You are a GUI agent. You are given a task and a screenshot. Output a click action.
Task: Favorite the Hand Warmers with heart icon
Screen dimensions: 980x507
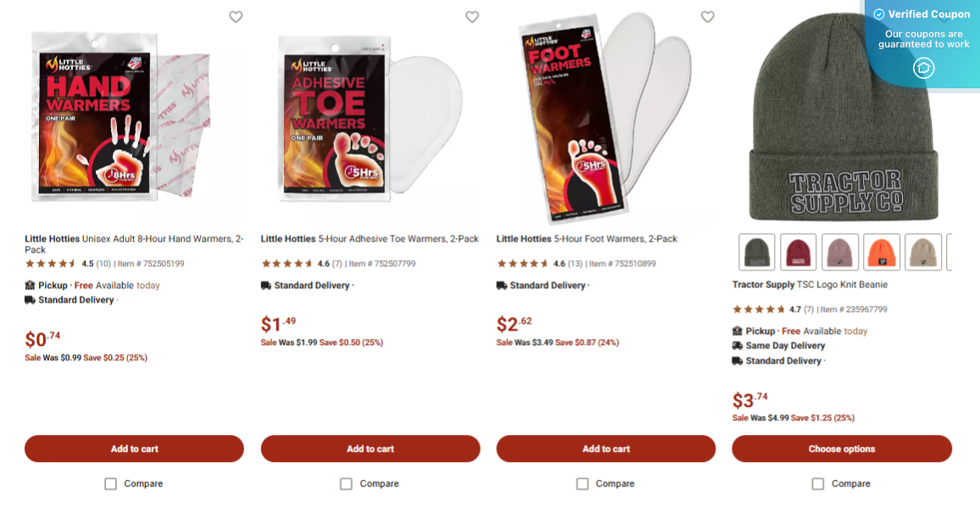coord(236,17)
